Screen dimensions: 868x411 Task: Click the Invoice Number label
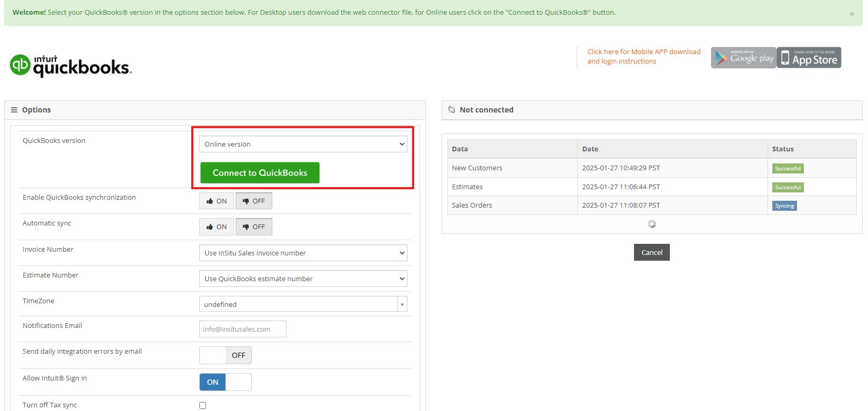48,250
